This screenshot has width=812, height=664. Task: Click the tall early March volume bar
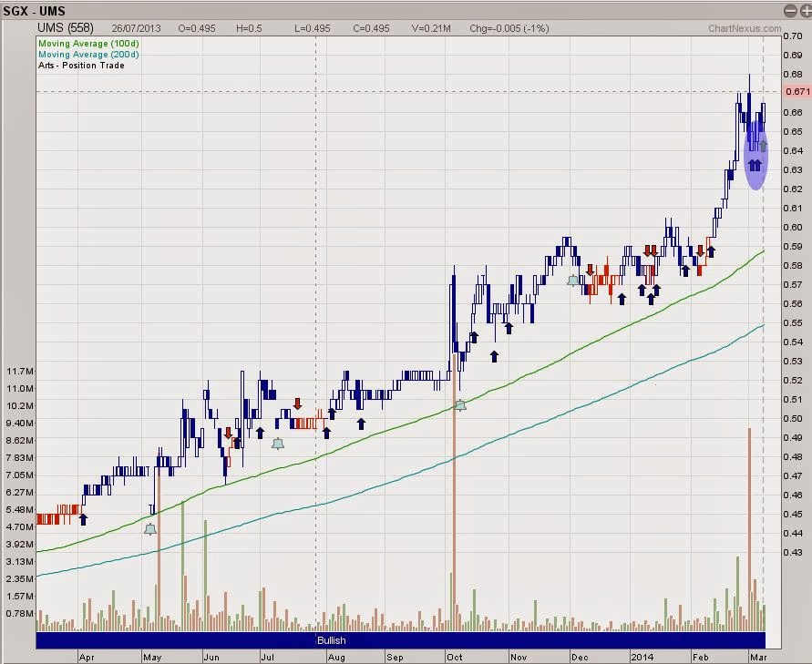(x=749, y=529)
